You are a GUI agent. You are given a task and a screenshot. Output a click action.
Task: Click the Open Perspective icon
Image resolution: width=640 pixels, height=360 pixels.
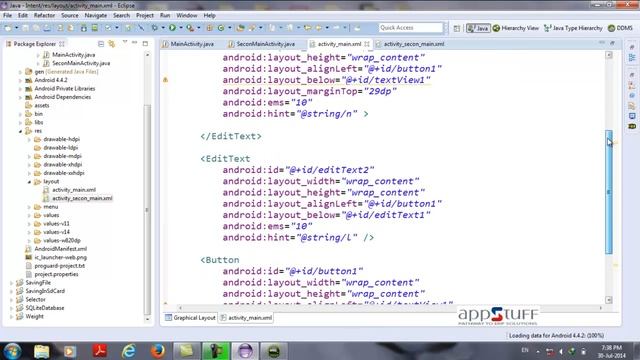pyautogui.click(x=457, y=28)
